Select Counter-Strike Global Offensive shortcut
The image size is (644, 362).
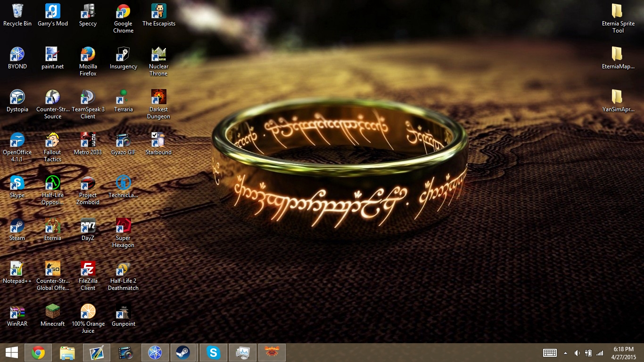53,276
